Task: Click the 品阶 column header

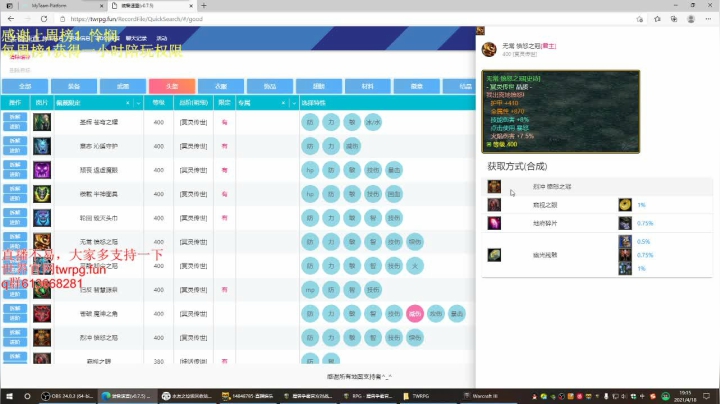Action: pos(193,103)
